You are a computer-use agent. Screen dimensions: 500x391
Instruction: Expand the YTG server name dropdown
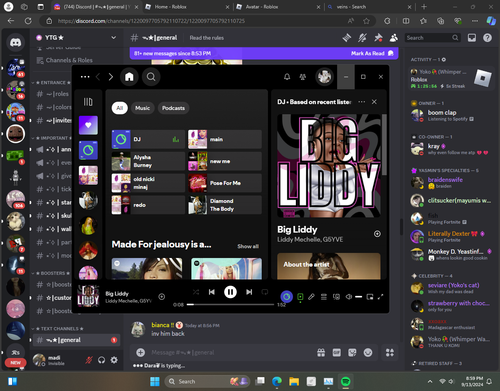113,38
